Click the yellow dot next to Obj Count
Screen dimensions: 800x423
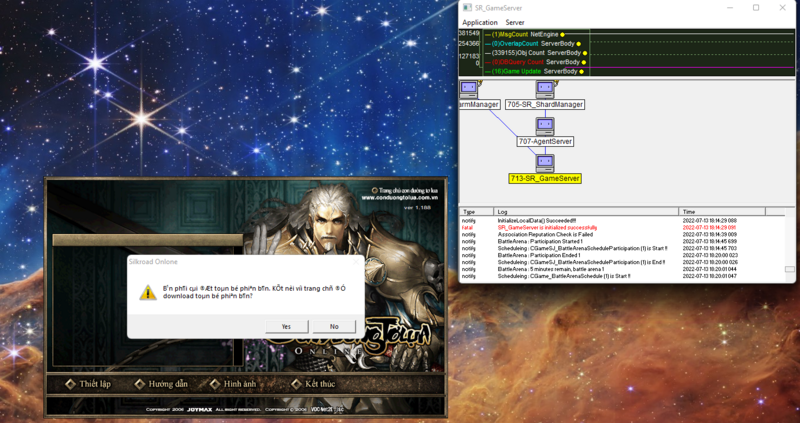(585, 53)
